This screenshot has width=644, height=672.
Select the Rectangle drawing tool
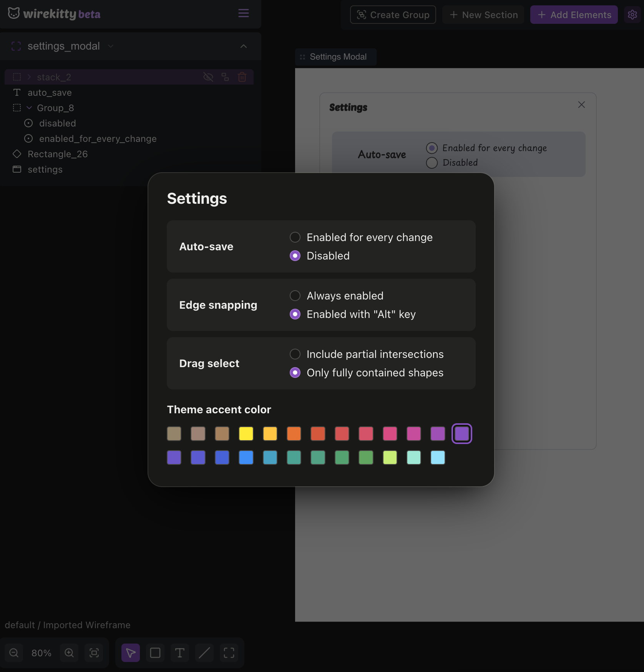(x=155, y=652)
